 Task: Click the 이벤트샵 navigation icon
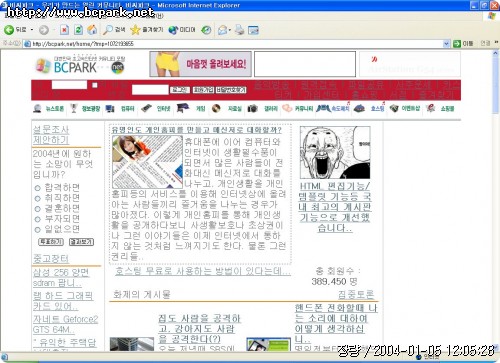(x=394, y=108)
